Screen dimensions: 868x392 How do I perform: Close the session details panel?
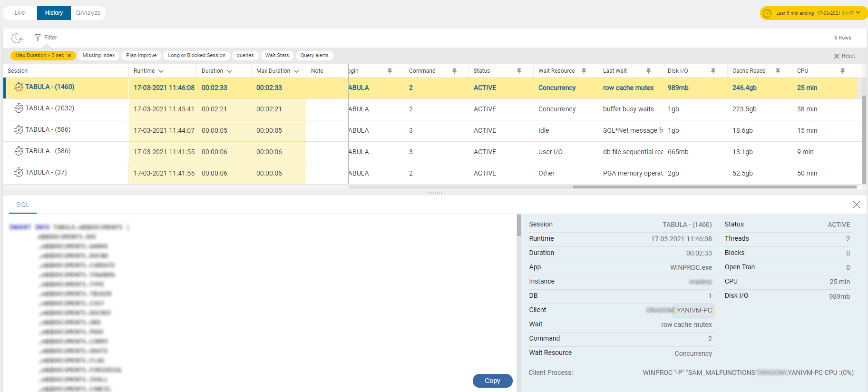click(857, 205)
